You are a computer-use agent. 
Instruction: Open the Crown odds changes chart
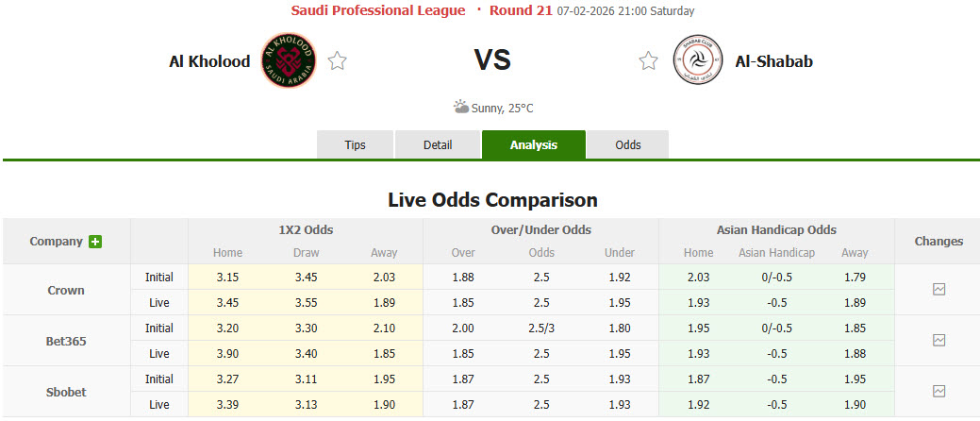point(938,290)
